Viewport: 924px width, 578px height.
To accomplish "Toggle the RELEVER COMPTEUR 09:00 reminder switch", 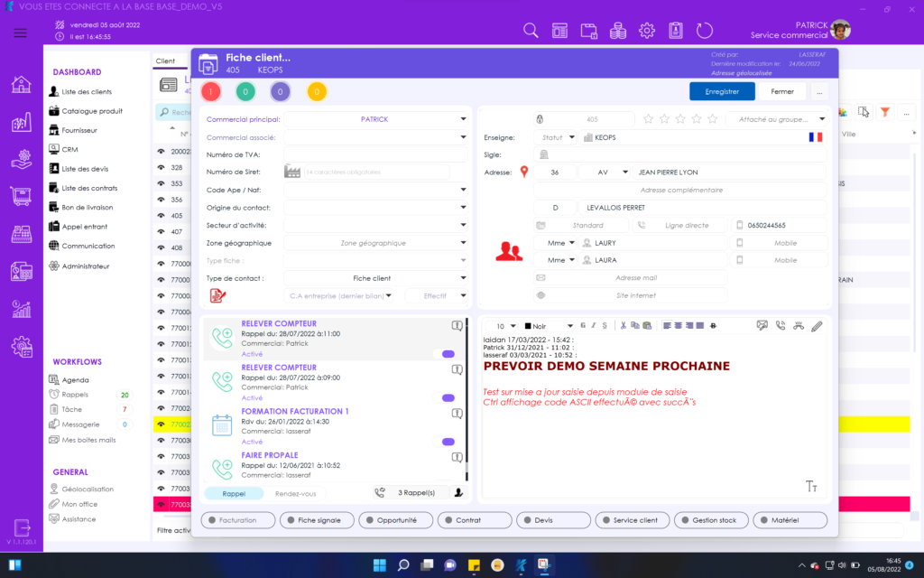I will (x=448, y=397).
